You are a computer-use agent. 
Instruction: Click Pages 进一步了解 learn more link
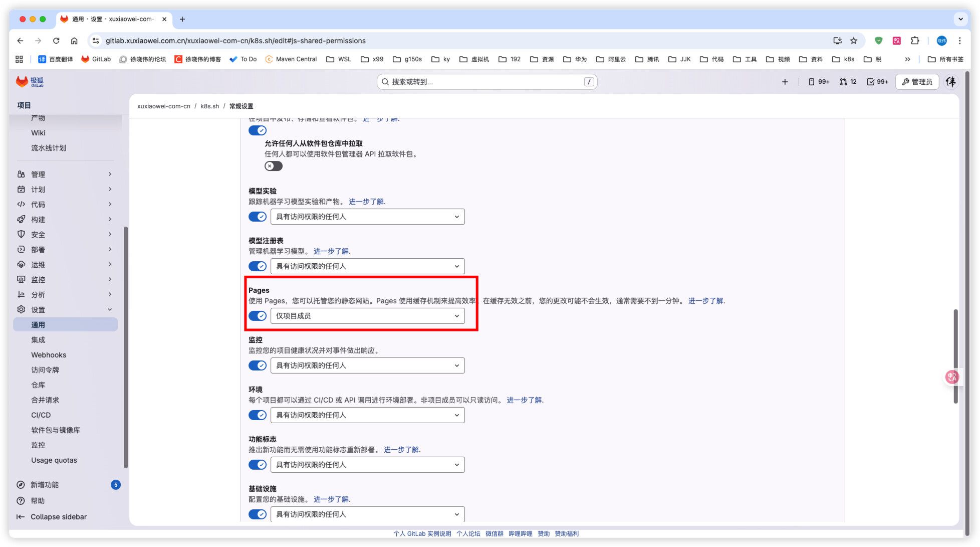pyautogui.click(x=705, y=301)
